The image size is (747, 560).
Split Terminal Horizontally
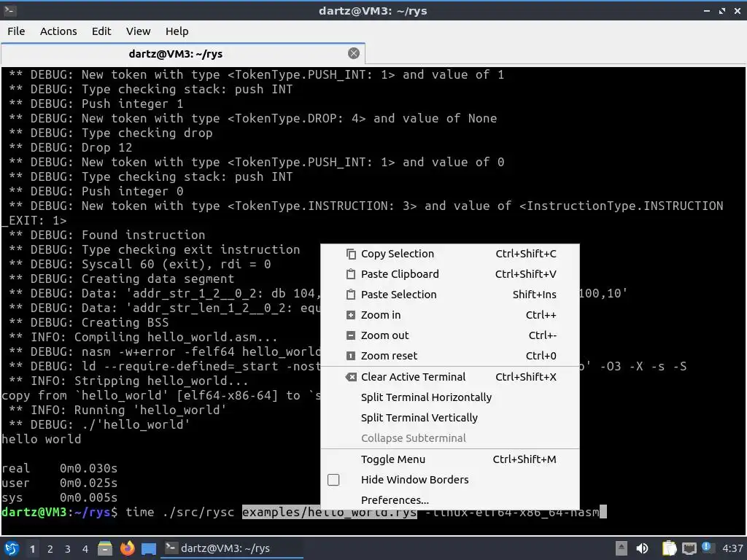click(x=449, y=397)
